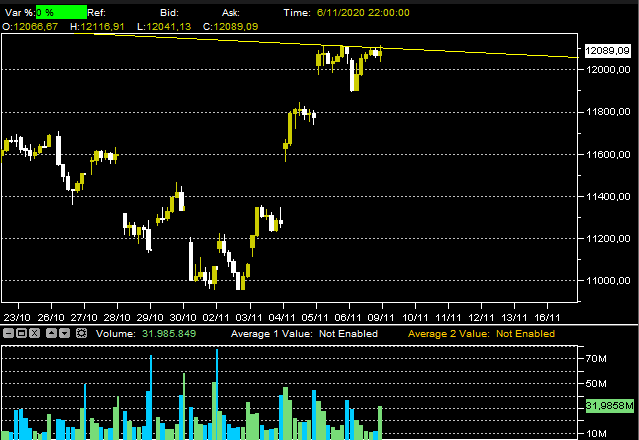639x440 pixels.
Task: Click the 27/10 date axis label
Action: [84, 317]
